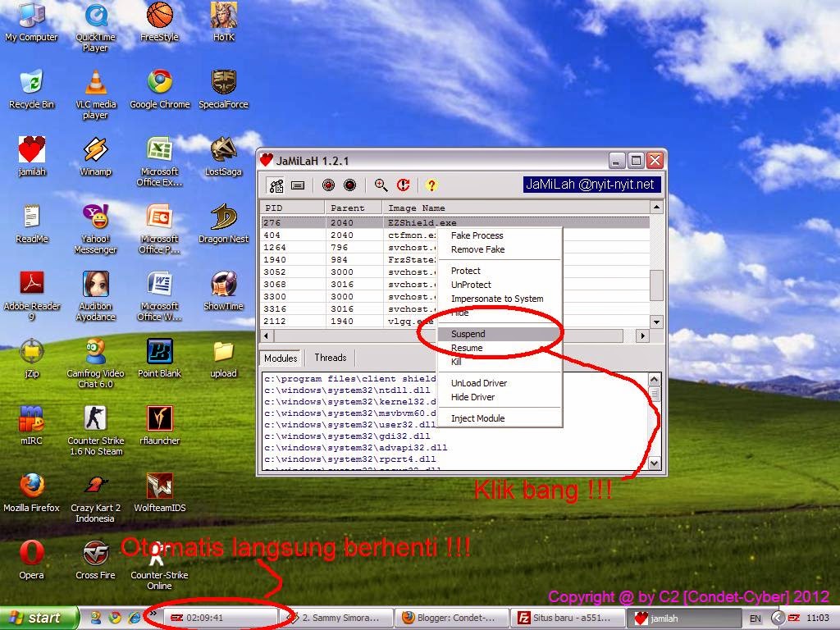Choose Inject Module menu entry
The width and height of the screenshot is (840, 630).
click(x=500, y=418)
